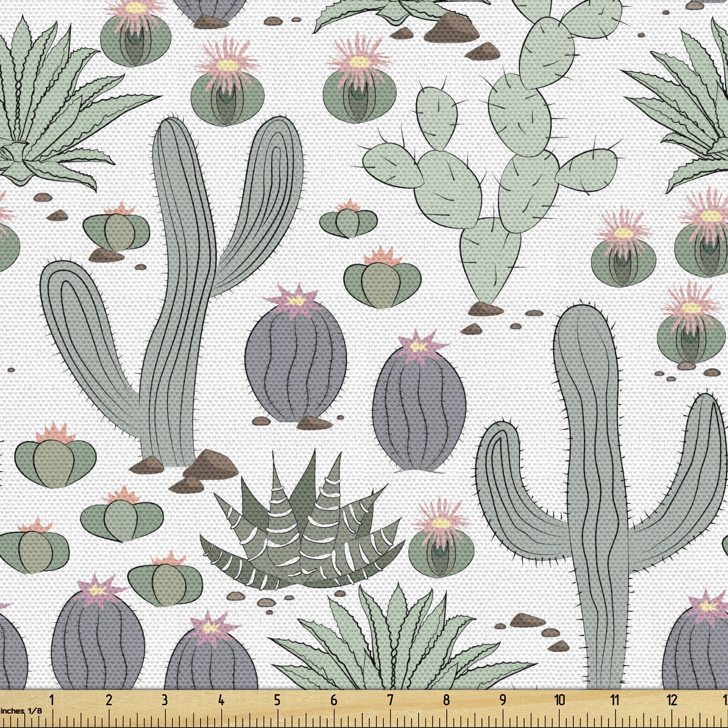Click the number 5 on the ruler
Viewport: 728px width, 728px height.
(x=277, y=699)
